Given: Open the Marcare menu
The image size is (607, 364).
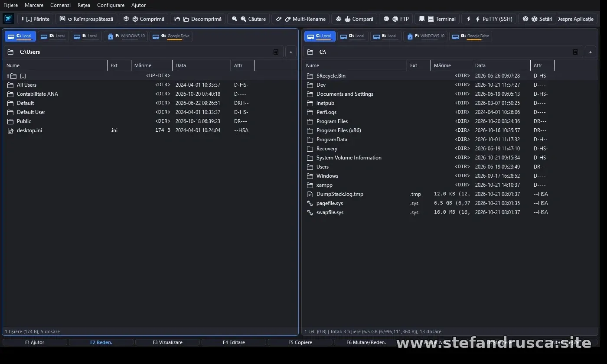Looking at the screenshot, I should [x=34, y=5].
